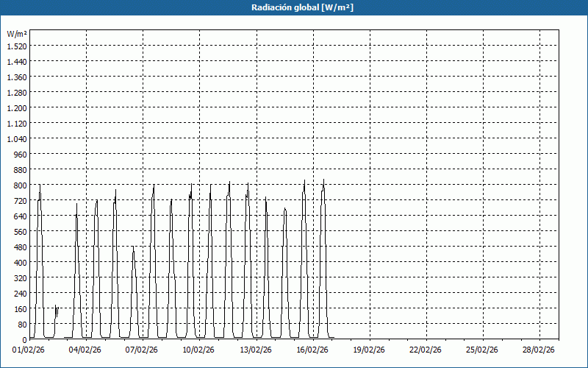Viewport: 588px width, 368px height.
Task: Click the "Radiación global [W/m²]" chart title
Action: [294, 7]
